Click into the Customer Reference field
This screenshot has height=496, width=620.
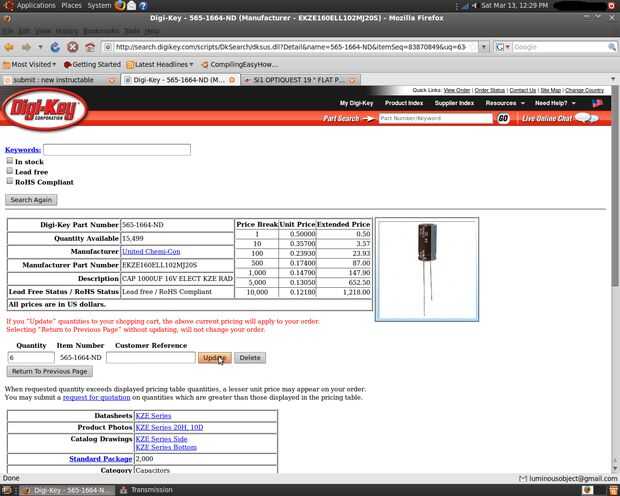151,358
